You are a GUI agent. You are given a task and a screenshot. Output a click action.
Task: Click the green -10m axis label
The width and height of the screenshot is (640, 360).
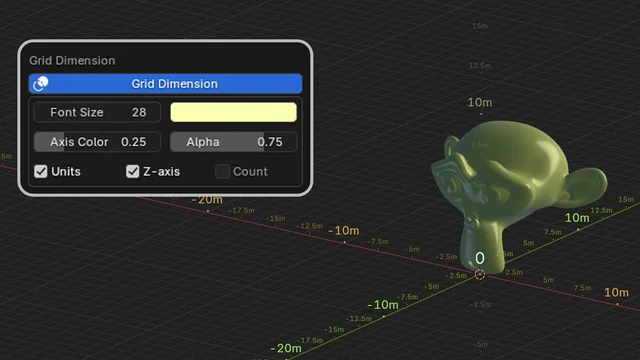click(383, 304)
